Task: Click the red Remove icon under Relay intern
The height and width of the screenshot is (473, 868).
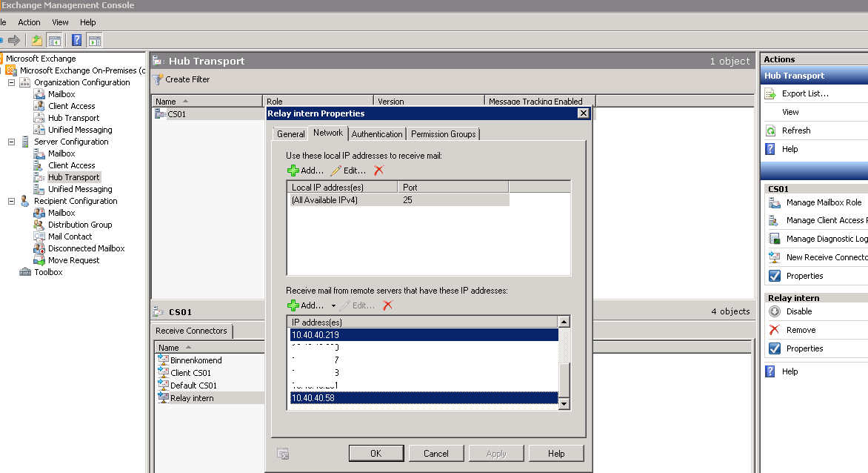Action: click(775, 330)
